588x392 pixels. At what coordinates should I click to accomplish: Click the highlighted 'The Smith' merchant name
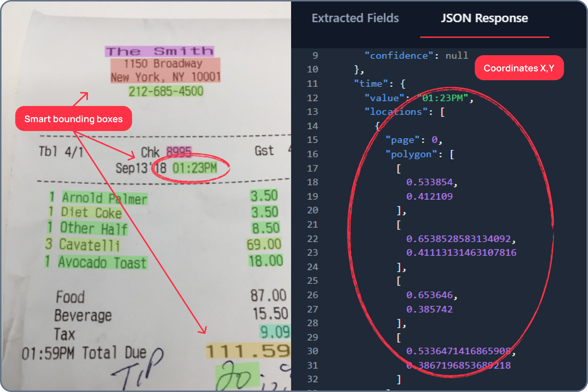[x=160, y=51]
